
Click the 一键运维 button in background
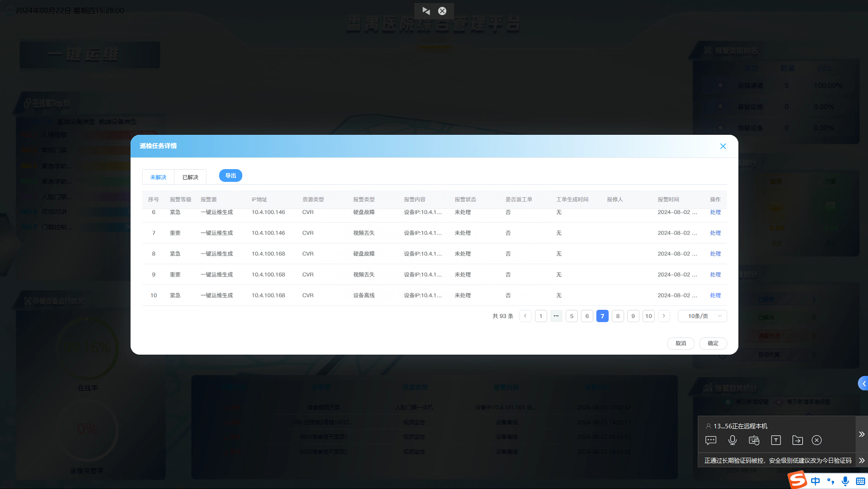90,54
